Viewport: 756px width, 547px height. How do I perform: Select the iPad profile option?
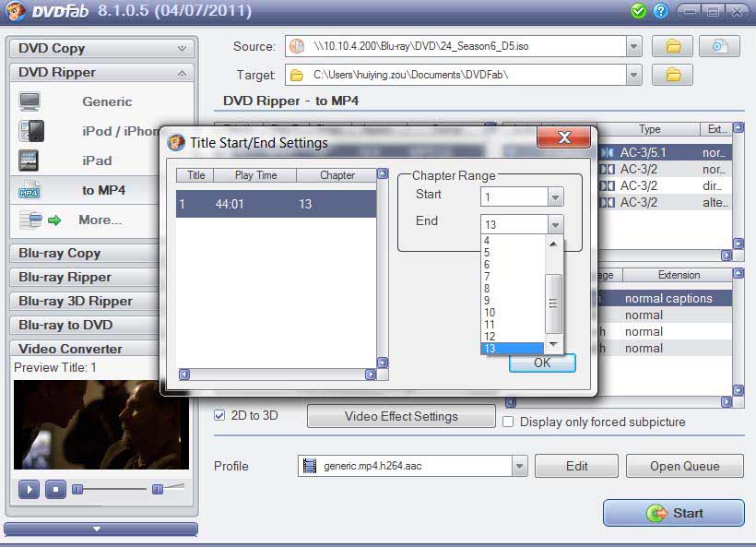(x=97, y=161)
